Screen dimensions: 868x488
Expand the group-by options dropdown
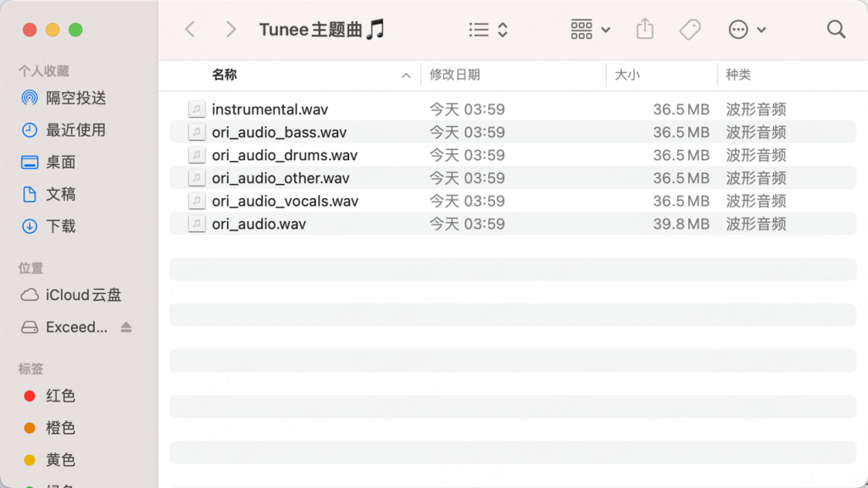[591, 30]
